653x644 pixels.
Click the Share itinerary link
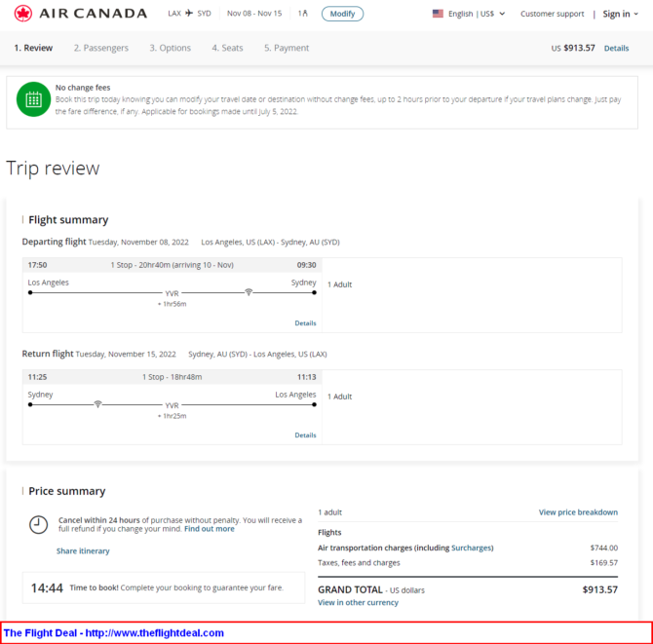point(83,551)
